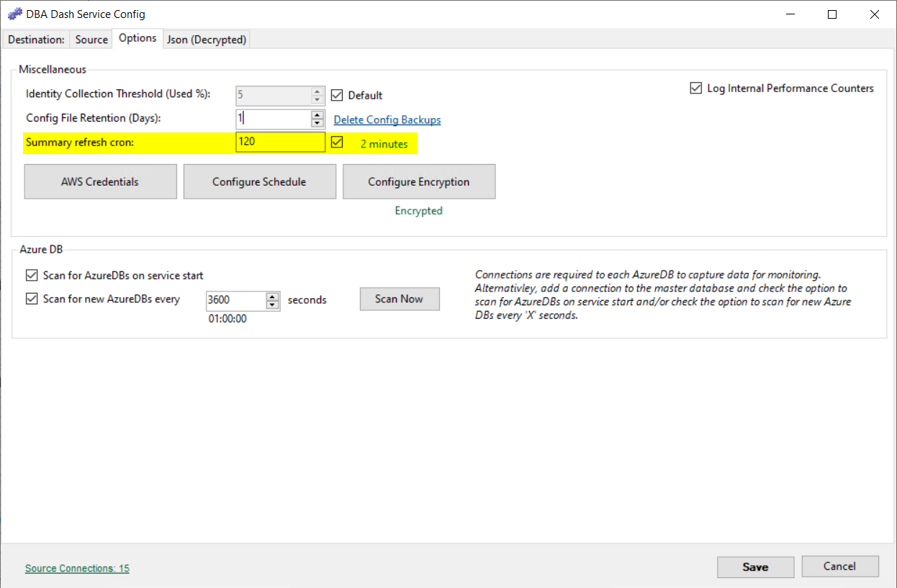Screen dimensions: 897x588
Task: Increment Config File Retention with up arrow
Action: click(317, 115)
